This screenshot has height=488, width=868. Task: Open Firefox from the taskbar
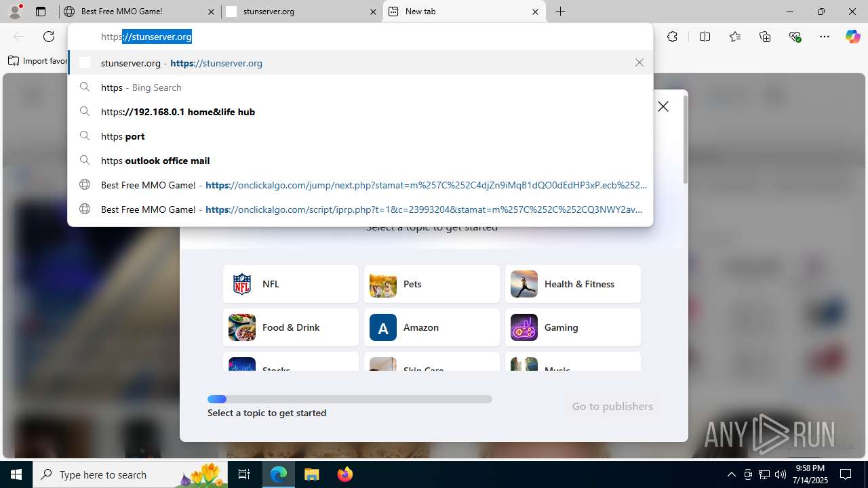pyautogui.click(x=344, y=474)
